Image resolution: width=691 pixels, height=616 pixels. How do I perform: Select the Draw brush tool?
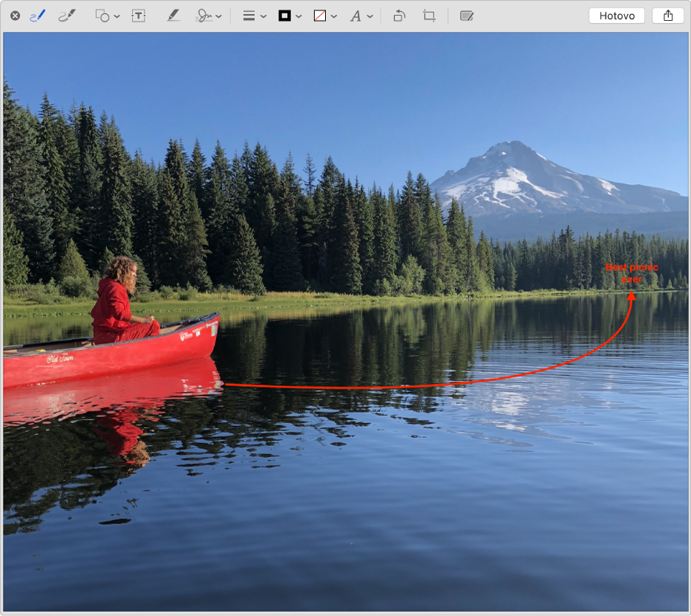click(67, 16)
